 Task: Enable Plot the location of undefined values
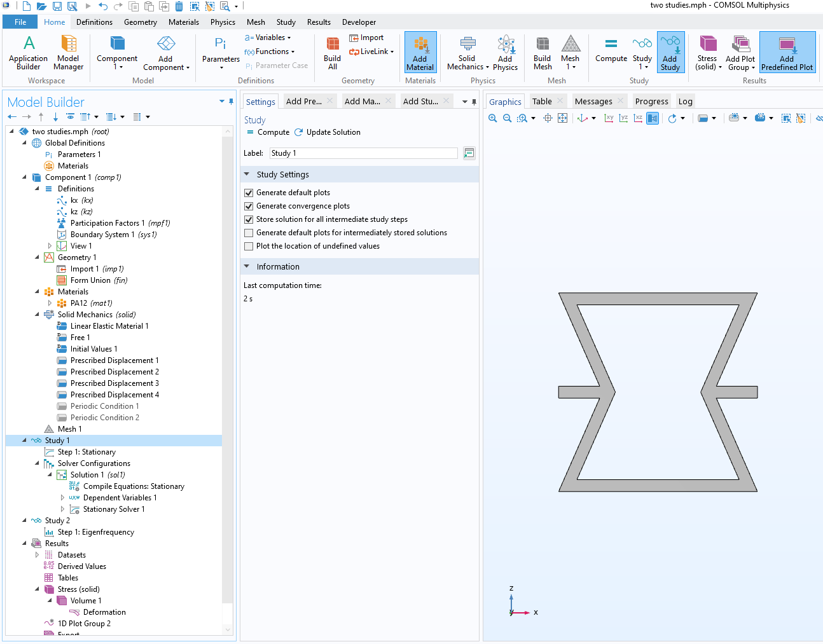coord(249,246)
